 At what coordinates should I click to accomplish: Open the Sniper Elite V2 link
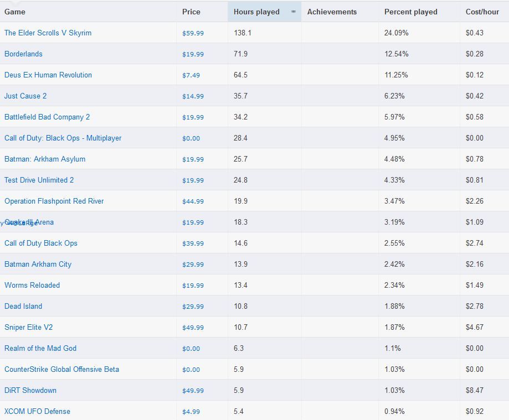click(x=29, y=327)
